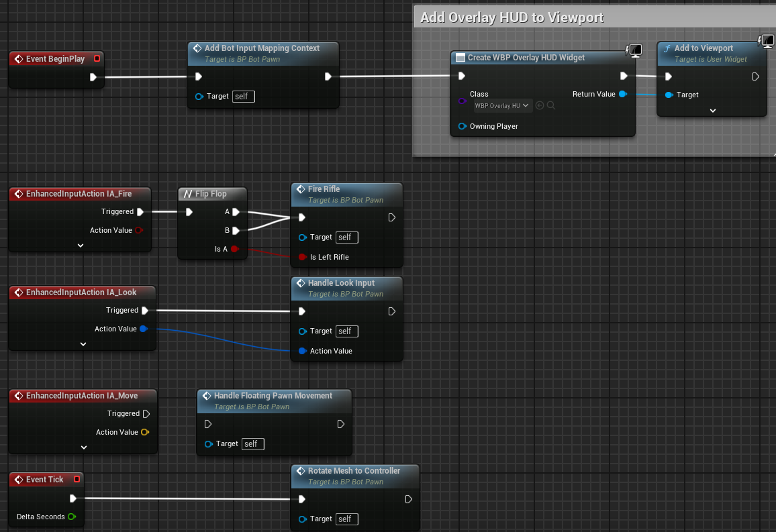
Task: Toggle the Is Left Rifle boolean pin
Action: 303,257
